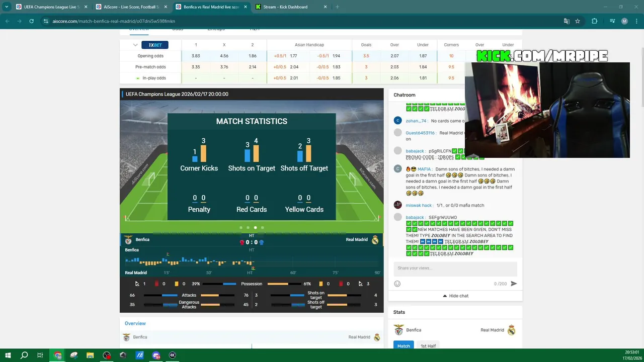Open user zohan_74 in chatroom

(x=416, y=121)
